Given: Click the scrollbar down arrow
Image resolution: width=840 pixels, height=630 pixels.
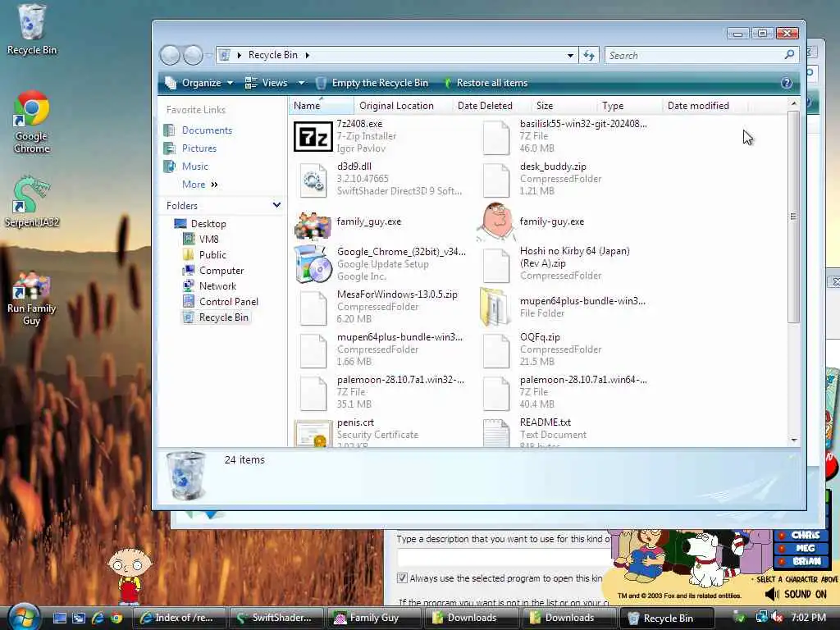Looking at the screenshot, I should [794, 440].
